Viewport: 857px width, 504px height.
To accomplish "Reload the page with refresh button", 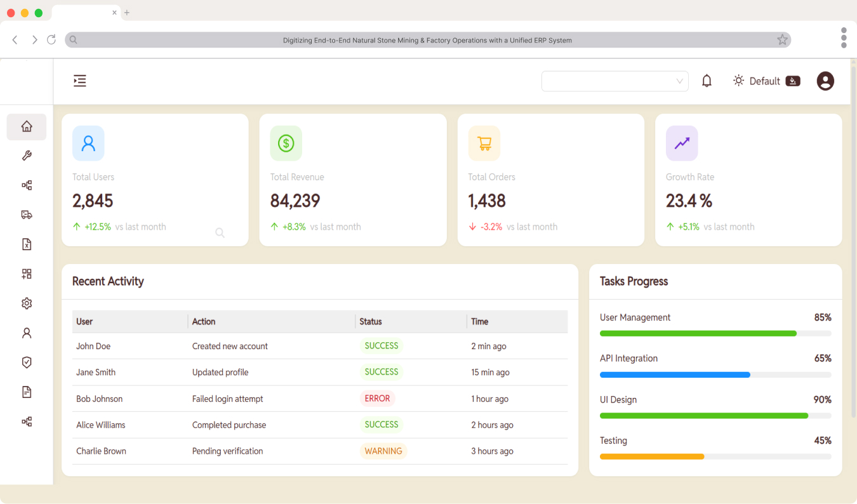I will (x=51, y=40).
